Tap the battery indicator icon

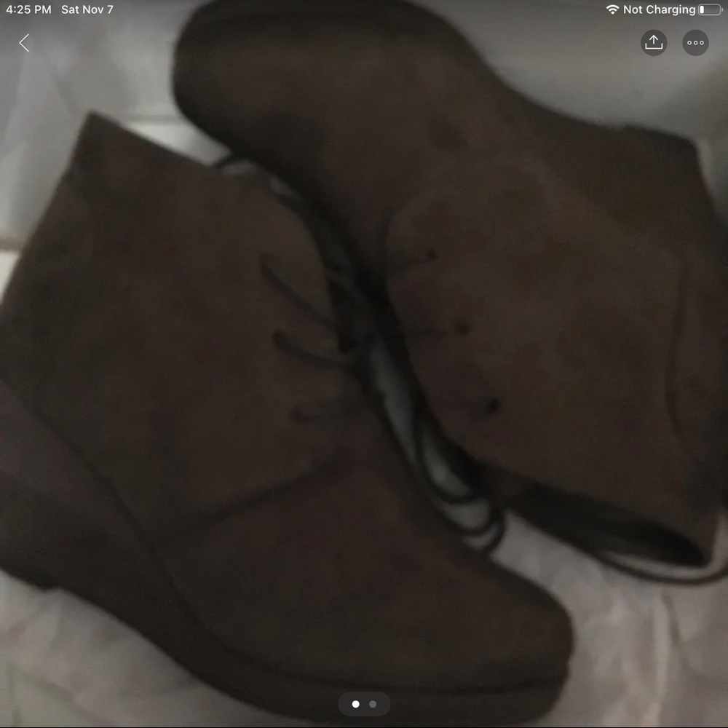(711, 9)
